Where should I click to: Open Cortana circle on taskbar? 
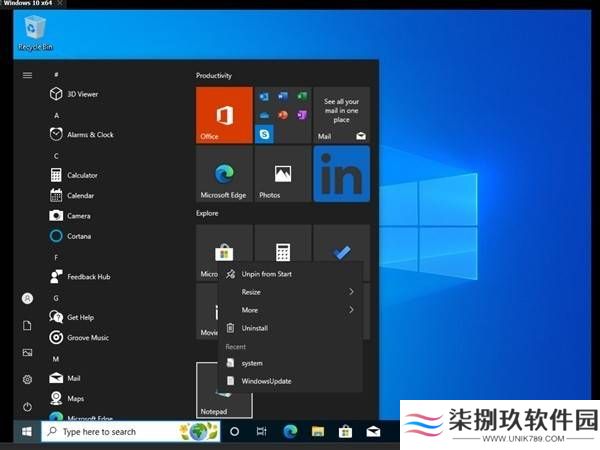[x=235, y=432]
